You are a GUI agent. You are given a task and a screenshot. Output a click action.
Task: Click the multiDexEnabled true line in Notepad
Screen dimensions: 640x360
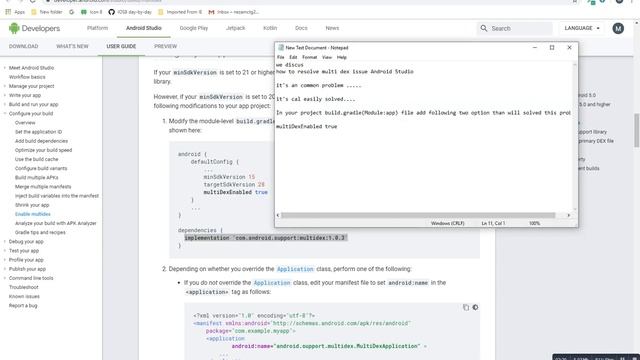click(x=306, y=127)
